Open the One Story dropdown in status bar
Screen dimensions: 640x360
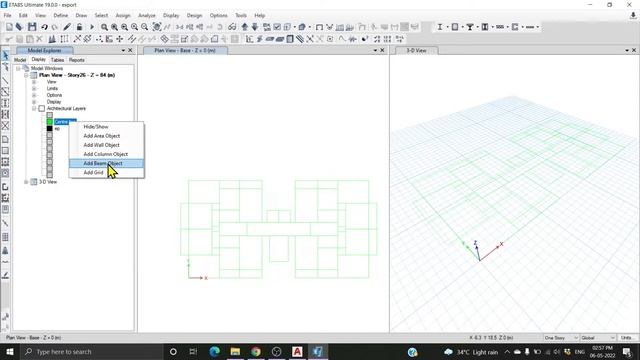tap(561, 338)
